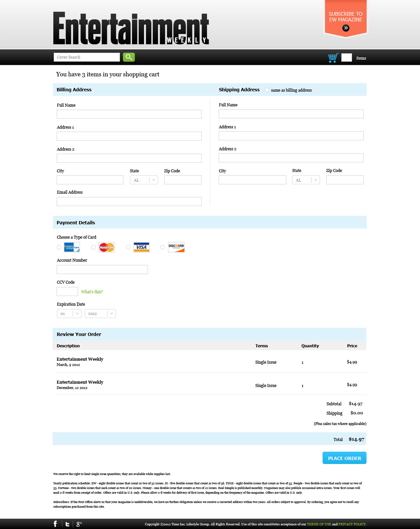
Task: Click the American Express card logo
Action: pos(72,247)
